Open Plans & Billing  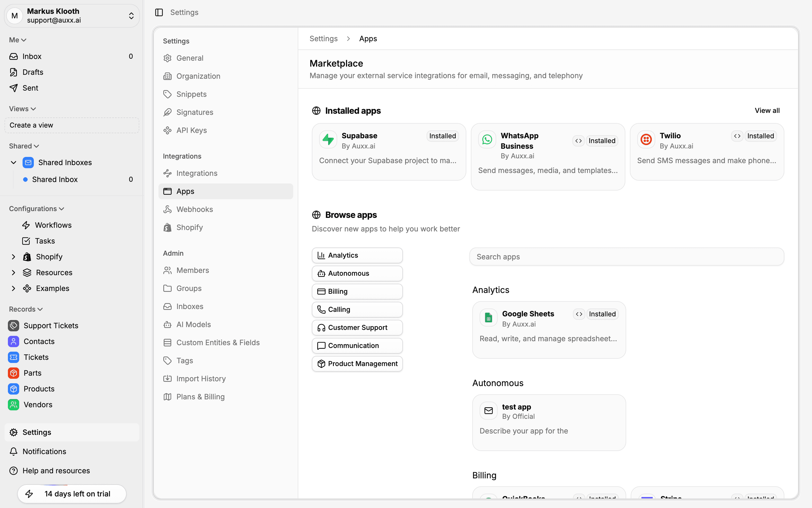point(226,397)
